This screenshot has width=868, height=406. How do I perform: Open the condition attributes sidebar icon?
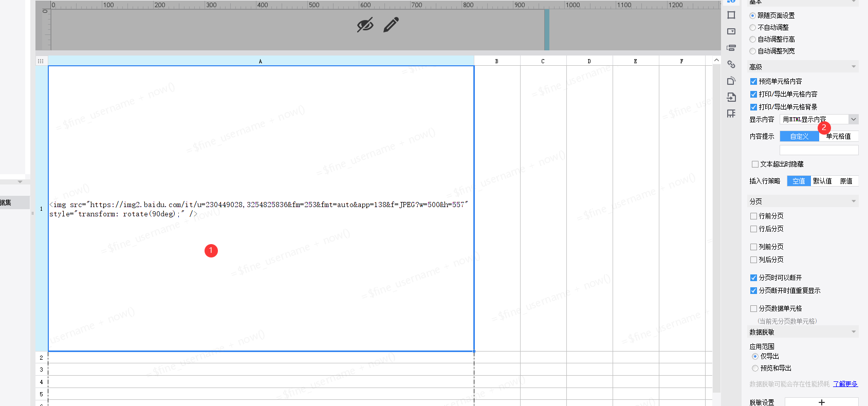pyautogui.click(x=731, y=48)
